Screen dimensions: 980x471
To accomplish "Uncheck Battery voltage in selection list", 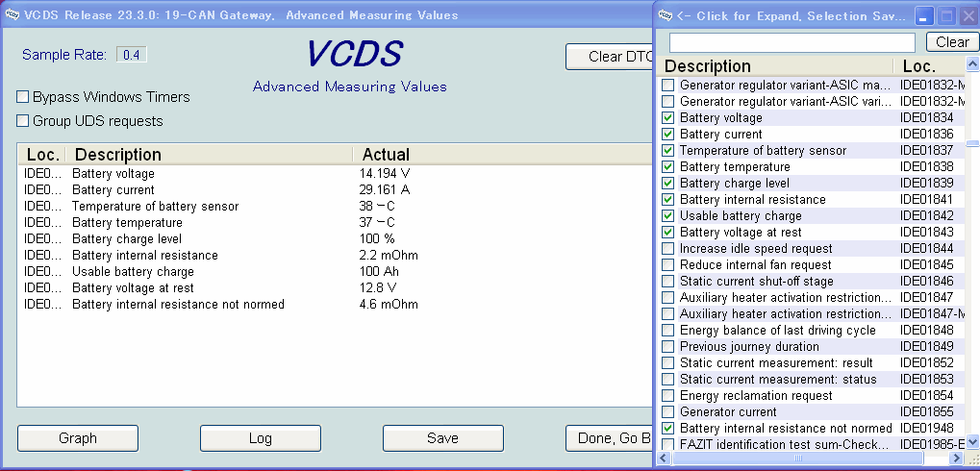I will [668, 118].
